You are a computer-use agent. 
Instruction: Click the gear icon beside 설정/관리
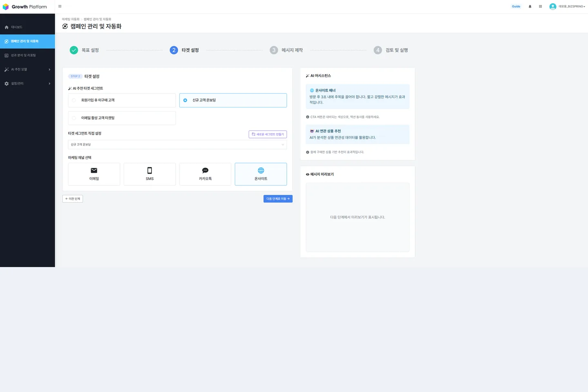7,84
